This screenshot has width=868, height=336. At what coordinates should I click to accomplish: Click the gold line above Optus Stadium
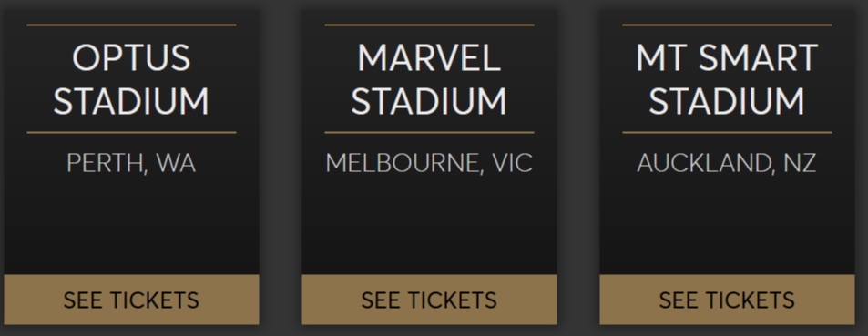click(131, 25)
